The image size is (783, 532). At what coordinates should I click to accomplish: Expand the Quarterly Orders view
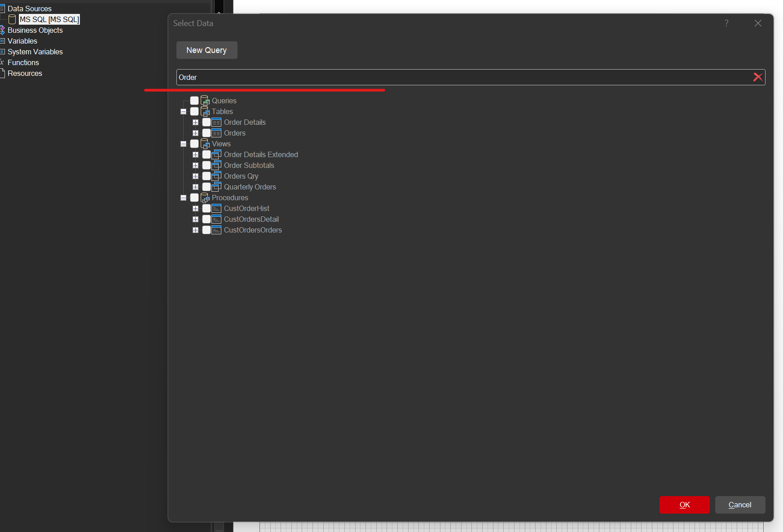[x=195, y=187]
